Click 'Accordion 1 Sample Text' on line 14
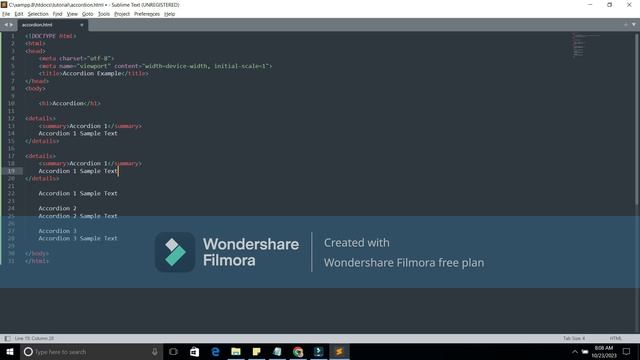Viewport: 640px width, 360px height. point(78,133)
